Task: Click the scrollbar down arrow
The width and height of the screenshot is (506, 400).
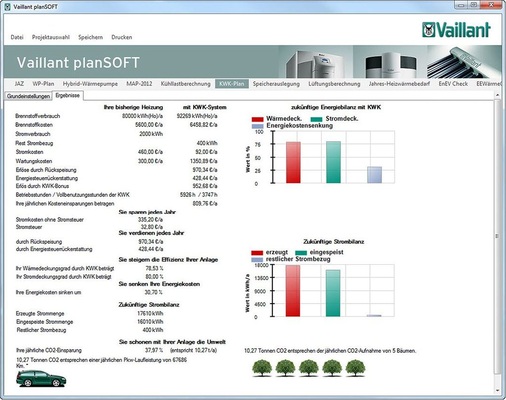Action: 497,390
